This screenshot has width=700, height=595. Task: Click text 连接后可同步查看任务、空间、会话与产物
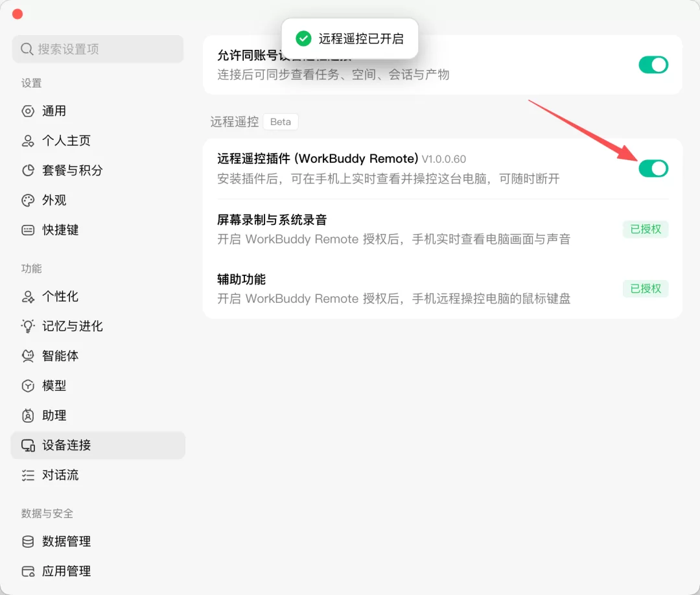[333, 75]
